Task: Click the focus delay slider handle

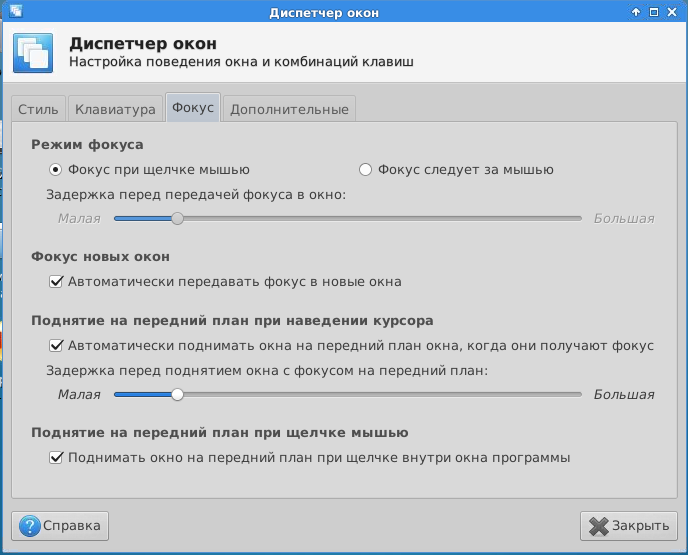Action: pos(177,218)
